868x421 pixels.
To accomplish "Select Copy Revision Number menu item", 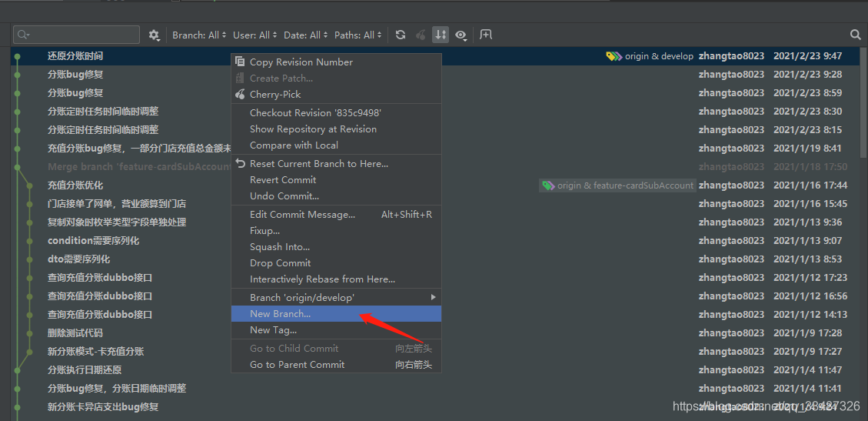I will coord(336,62).
